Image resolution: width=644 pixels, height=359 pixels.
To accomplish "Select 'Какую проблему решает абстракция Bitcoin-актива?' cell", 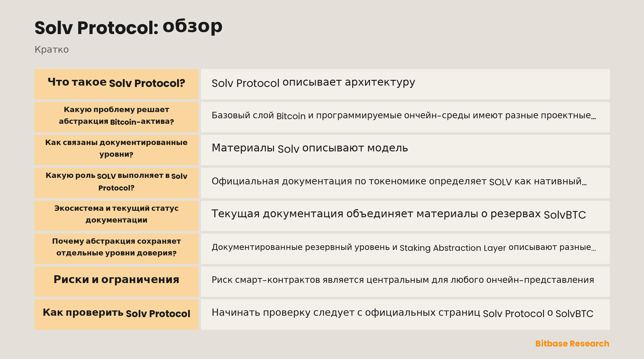I will click(116, 117).
